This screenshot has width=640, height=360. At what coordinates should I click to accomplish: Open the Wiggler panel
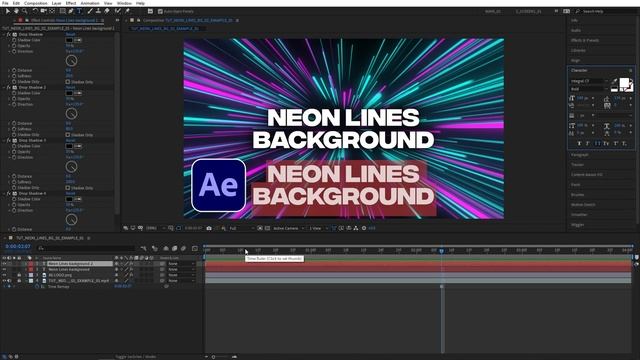coord(577,224)
